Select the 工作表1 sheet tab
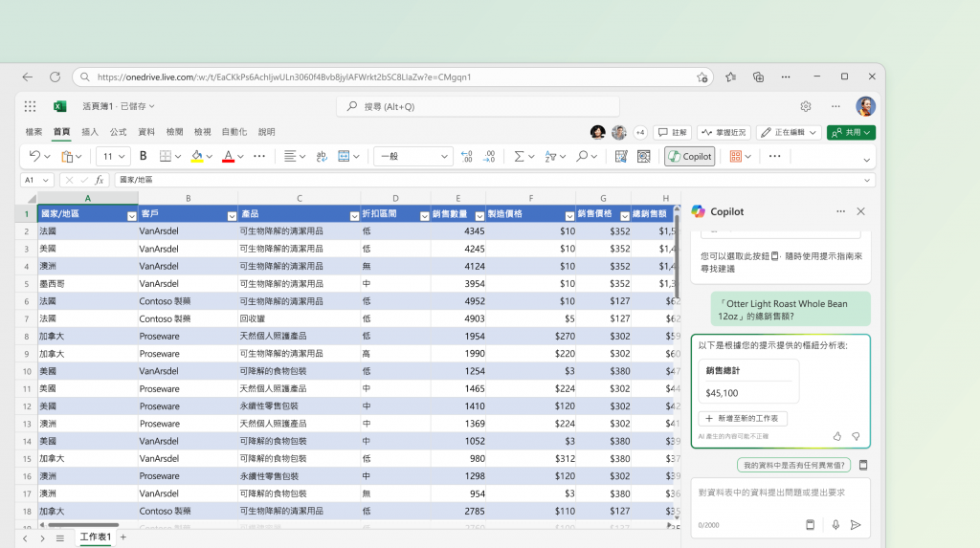Screen dimensions: 980x548 point(95,537)
